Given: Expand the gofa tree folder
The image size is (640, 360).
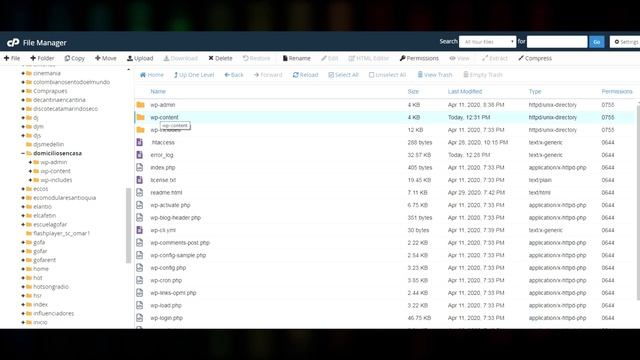Looking at the screenshot, I should coord(23,242).
